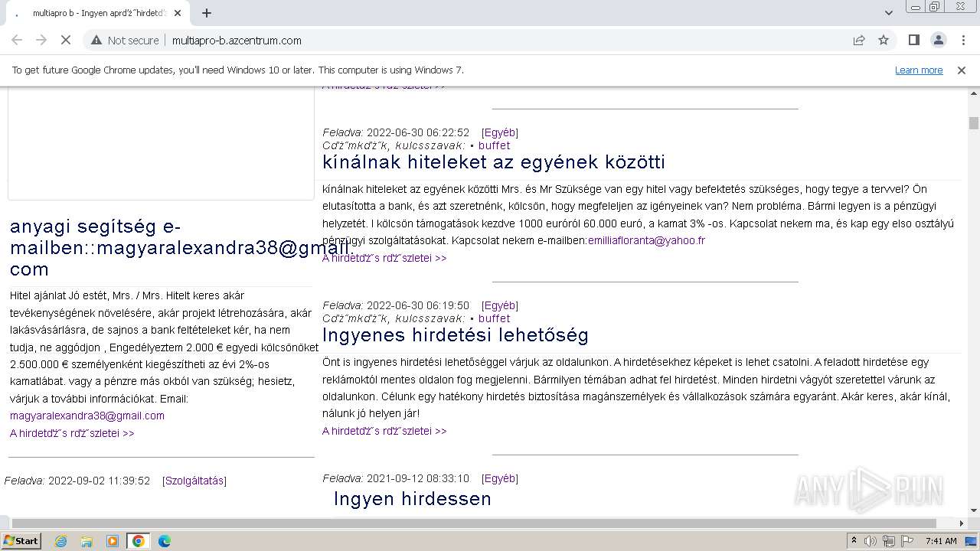Open the anyagi segítség e-mailben headline
The image size is (980, 551).
coord(181,248)
